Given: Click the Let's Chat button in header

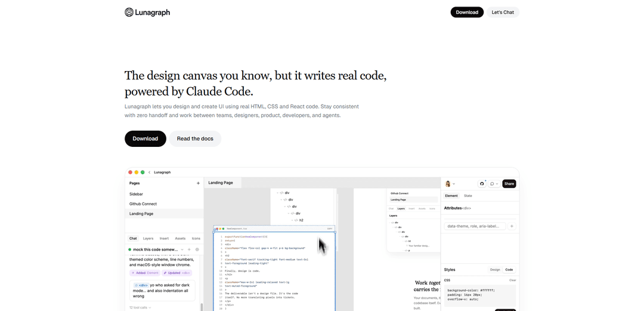Looking at the screenshot, I should (x=502, y=12).
